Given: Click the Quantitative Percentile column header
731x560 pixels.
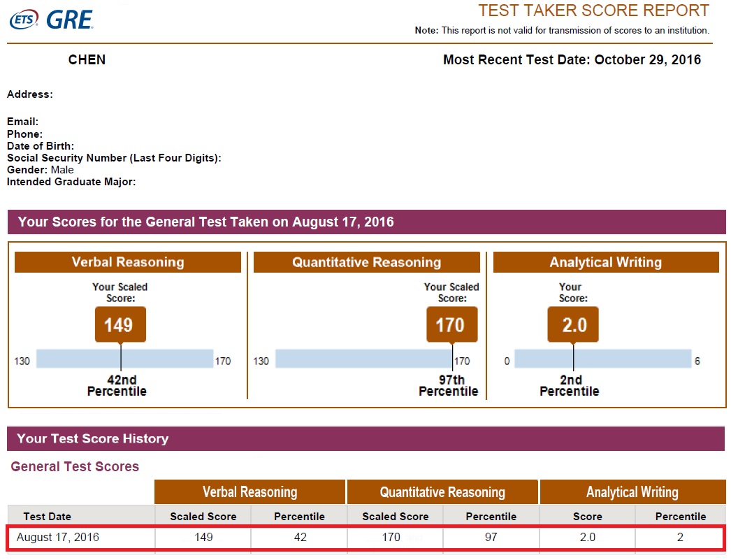Looking at the screenshot, I should [x=491, y=517].
